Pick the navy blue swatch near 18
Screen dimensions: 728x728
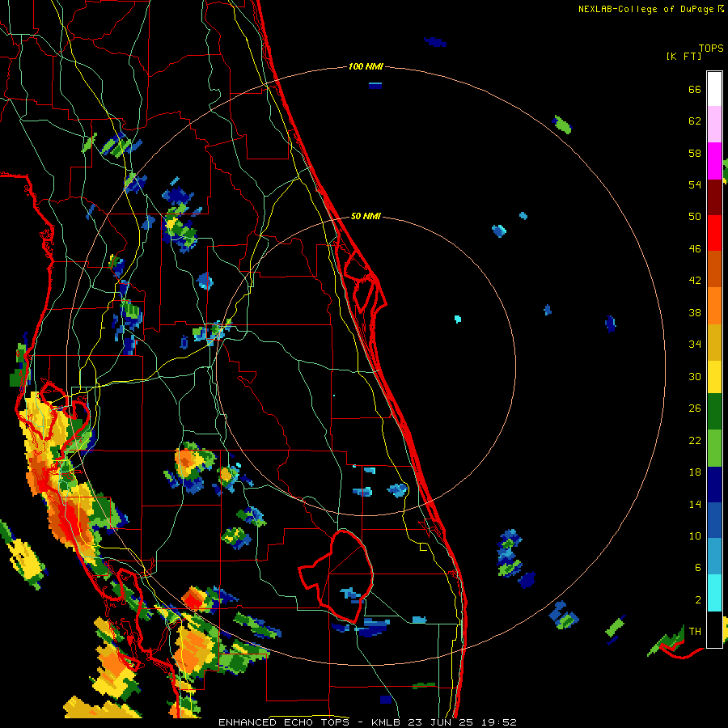point(714,485)
